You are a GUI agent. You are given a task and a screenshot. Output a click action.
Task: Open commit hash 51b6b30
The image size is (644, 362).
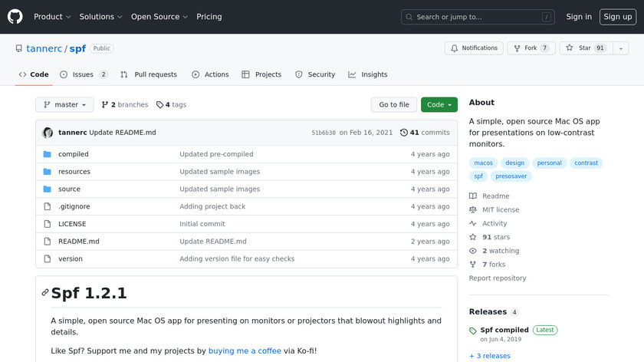tap(324, 133)
